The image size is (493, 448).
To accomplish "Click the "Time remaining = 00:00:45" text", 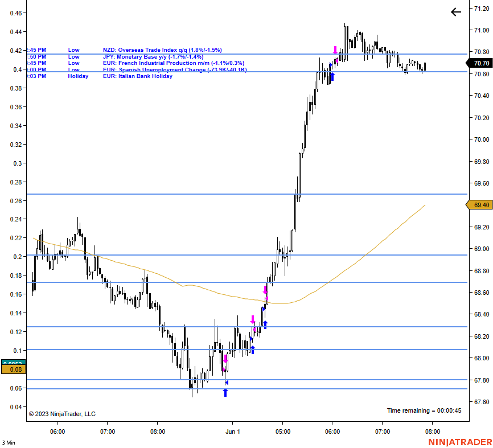I will [x=424, y=410].
